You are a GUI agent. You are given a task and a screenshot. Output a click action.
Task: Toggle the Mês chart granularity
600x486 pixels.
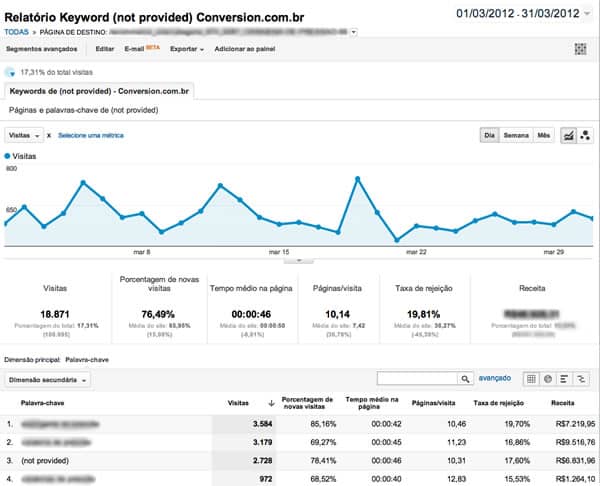[x=543, y=135]
